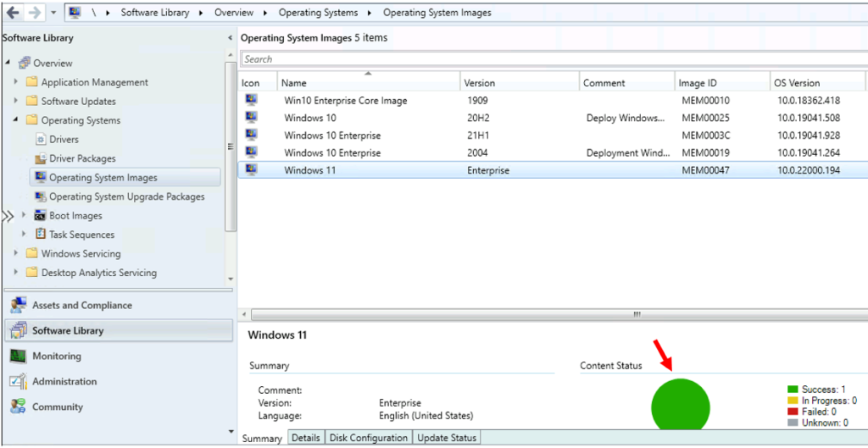Open the navigation history dropdown arrow
This screenshot has height=448, width=868.
pos(53,13)
